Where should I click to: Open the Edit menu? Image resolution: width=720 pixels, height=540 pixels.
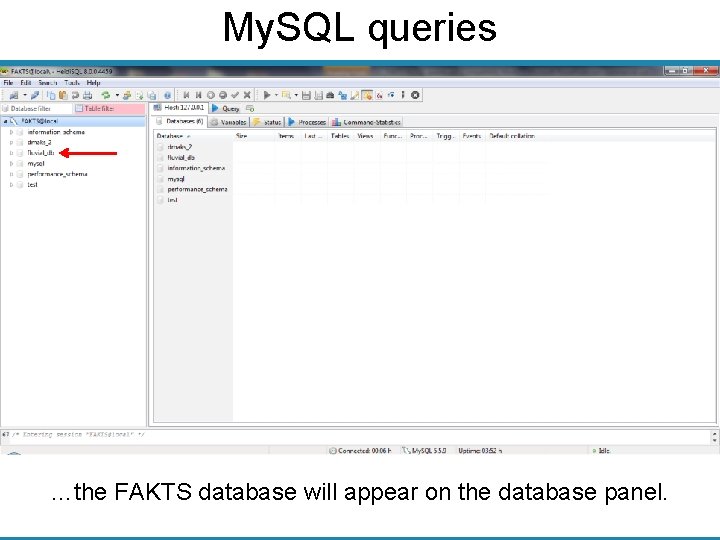click(x=26, y=83)
